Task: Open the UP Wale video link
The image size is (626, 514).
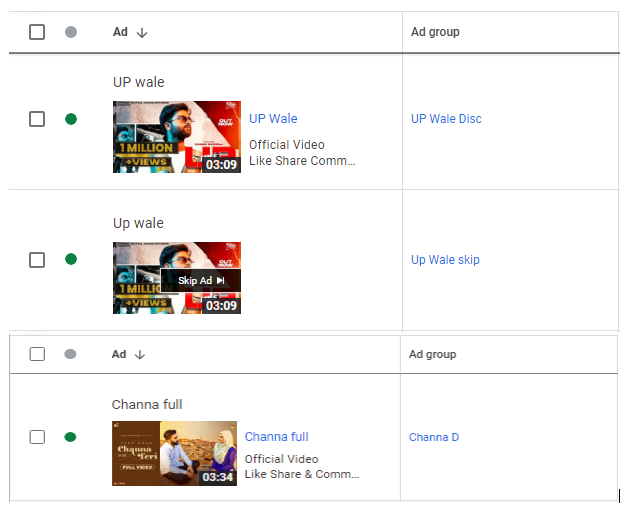Action: pyautogui.click(x=273, y=119)
